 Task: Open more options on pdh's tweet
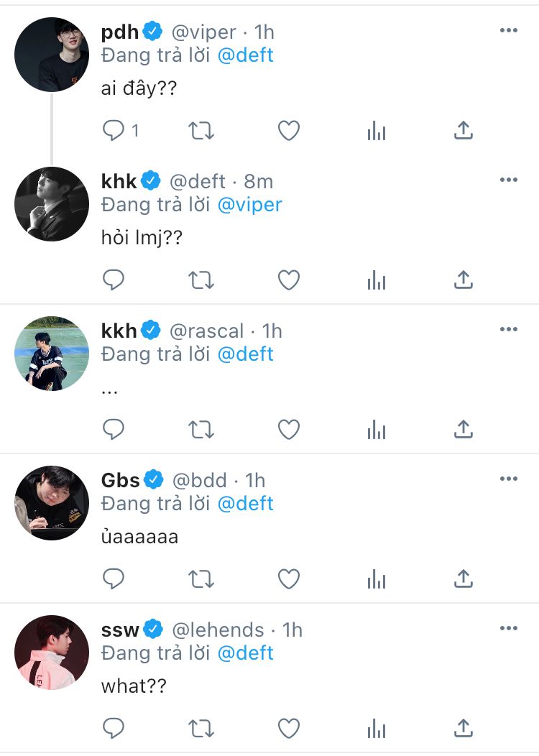[x=509, y=31]
